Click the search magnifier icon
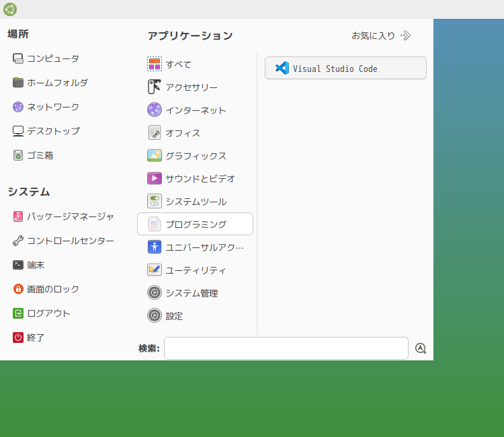 (x=421, y=348)
